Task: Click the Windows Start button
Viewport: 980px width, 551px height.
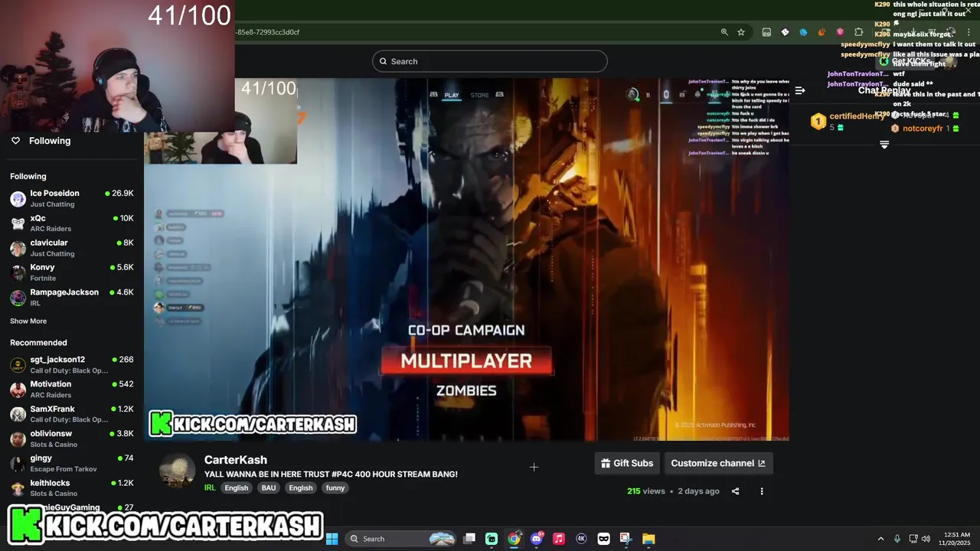Action: coord(332,539)
